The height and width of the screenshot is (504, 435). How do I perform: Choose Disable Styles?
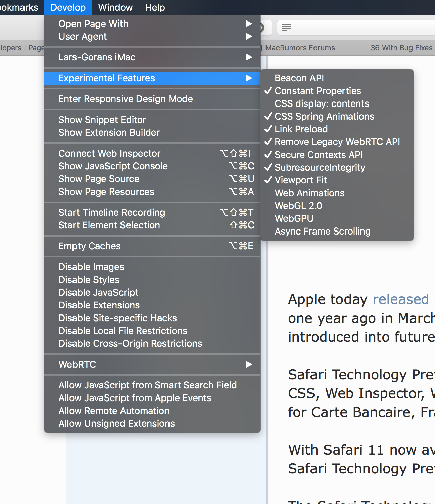152,280
